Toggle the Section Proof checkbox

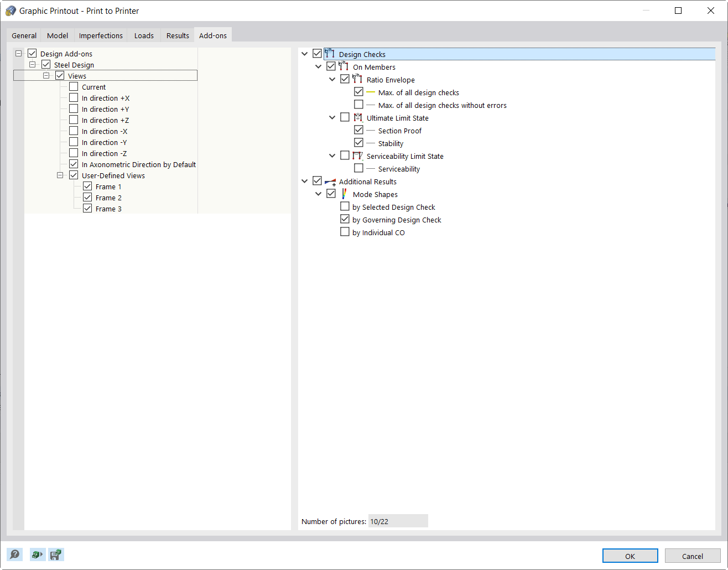[358, 130]
